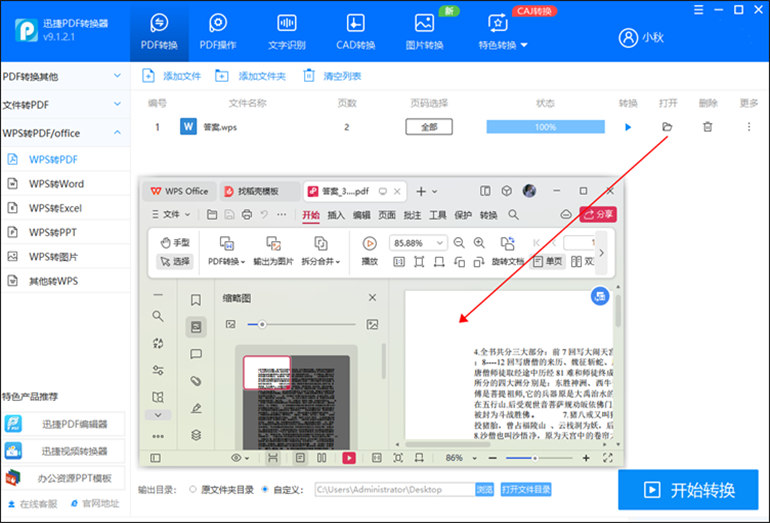This screenshot has height=523, width=770.
Task: Open 办公资源PPT模板 link
Action: (64, 477)
